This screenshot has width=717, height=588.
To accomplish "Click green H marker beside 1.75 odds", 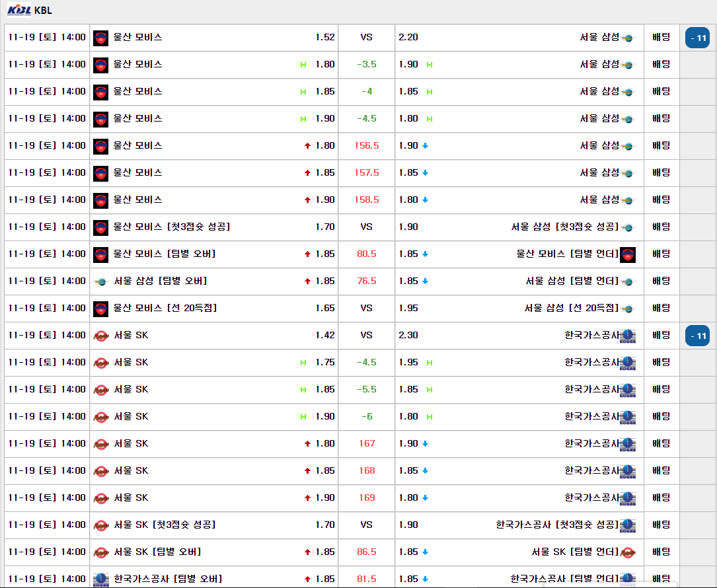I will pos(303,363).
